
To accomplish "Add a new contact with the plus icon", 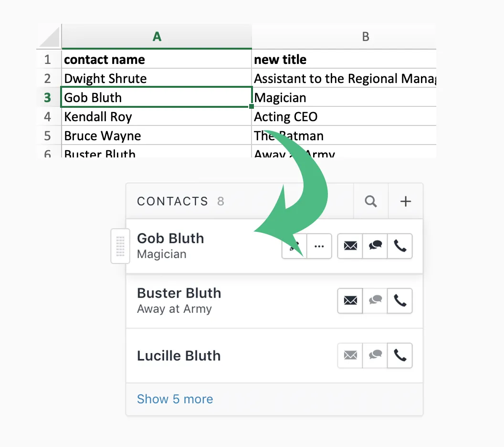I will (406, 201).
